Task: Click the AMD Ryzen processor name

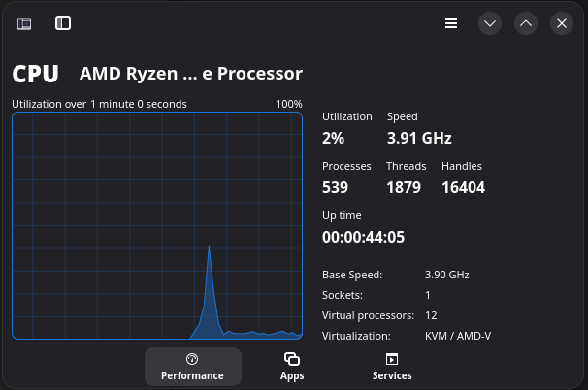Action: point(191,74)
